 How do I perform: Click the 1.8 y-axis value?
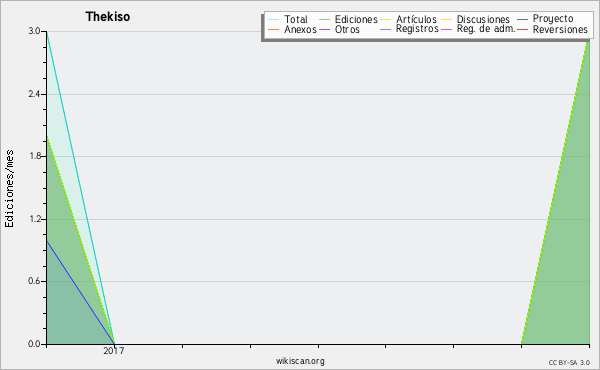click(34, 156)
